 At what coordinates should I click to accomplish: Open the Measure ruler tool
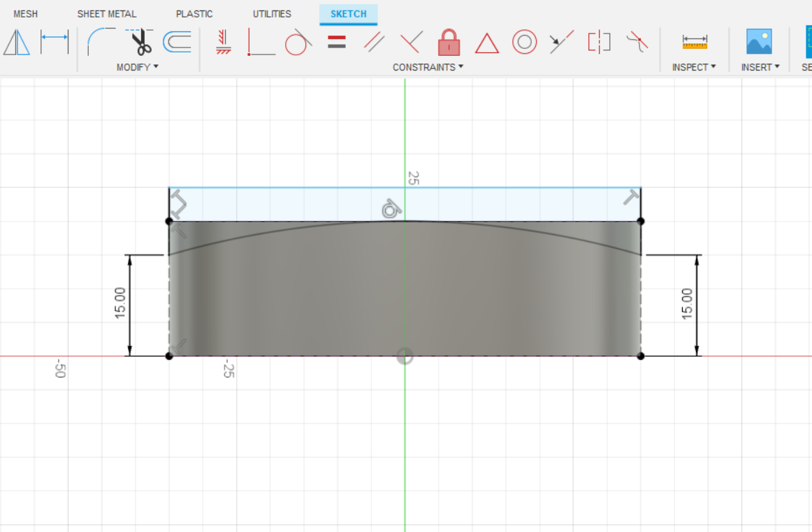[x=695, y=42]
